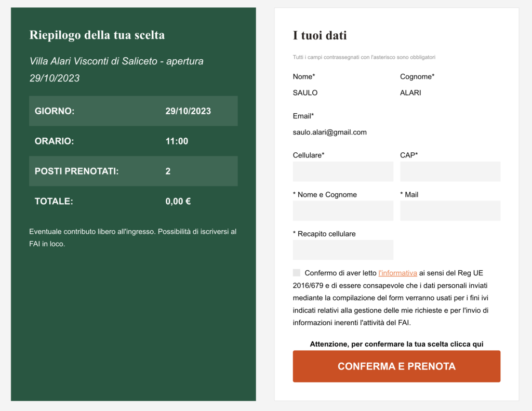Click the ORARIO time 11:00
Viewport: 532px width, 411px height.
point(177,141)
